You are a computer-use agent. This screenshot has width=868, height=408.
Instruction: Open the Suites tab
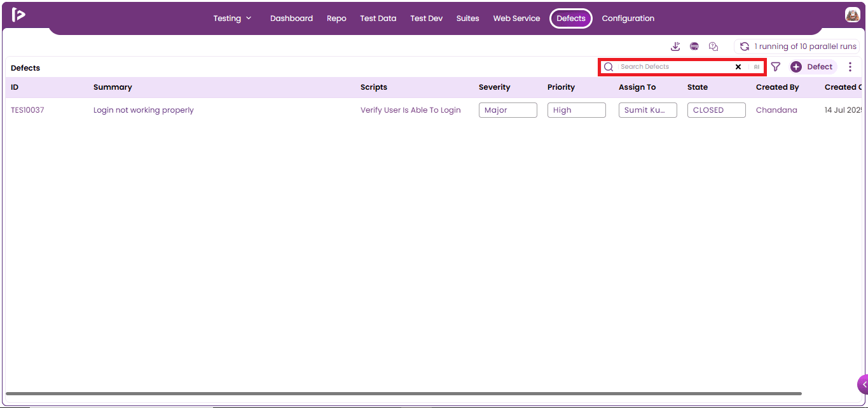468,18
